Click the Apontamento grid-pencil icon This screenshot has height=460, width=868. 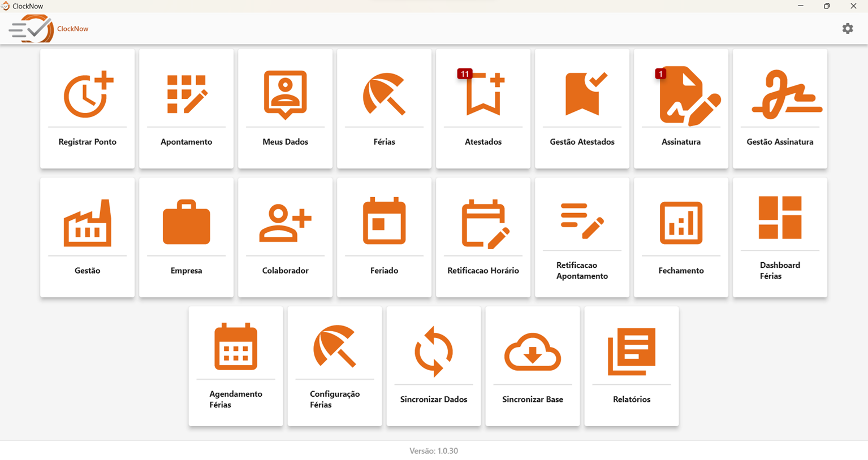pyautogui.click(x=187, y=95)
